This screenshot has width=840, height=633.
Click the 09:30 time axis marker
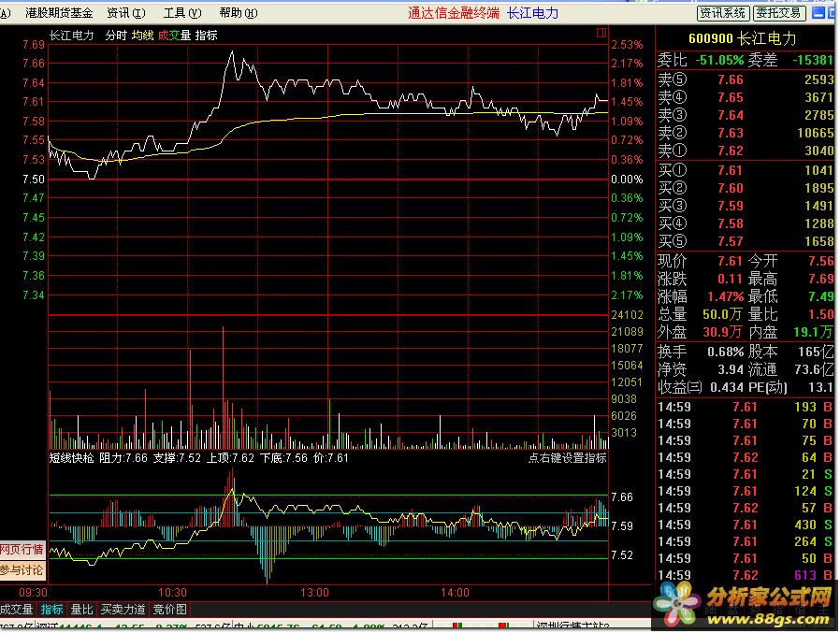tap(34, 592)
